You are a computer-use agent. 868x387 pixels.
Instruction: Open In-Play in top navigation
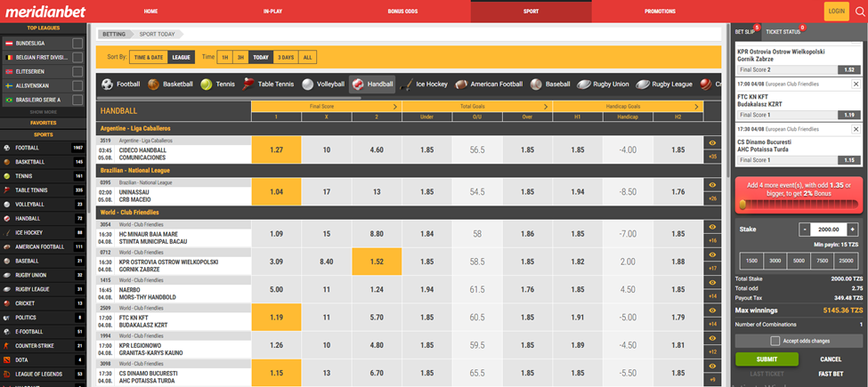pos(273,11)
